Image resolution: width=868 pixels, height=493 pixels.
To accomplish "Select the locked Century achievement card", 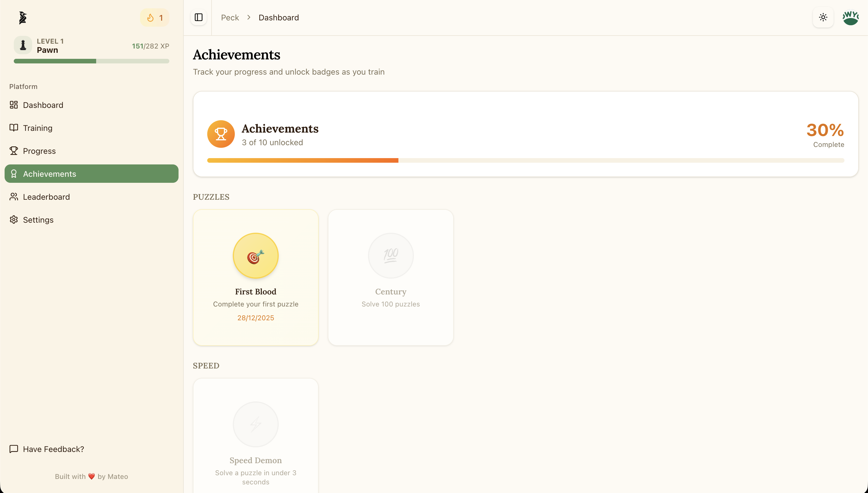I will [390, 277].
